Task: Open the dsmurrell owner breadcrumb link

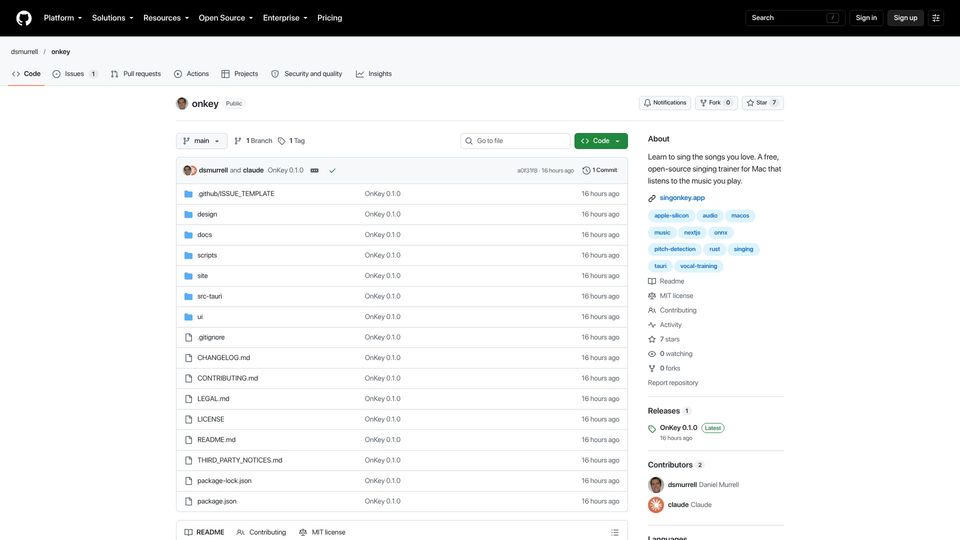Action: point(24,52)
